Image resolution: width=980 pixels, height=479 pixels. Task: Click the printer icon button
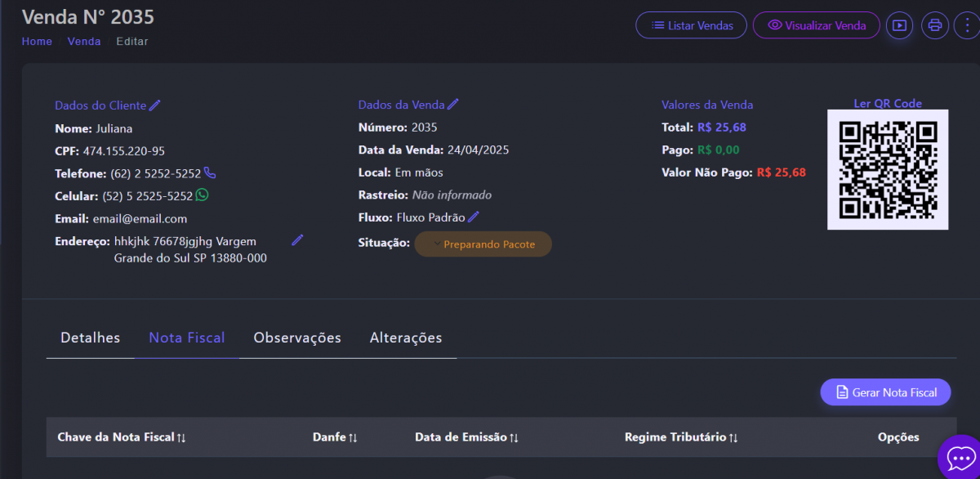click(935, 25)
